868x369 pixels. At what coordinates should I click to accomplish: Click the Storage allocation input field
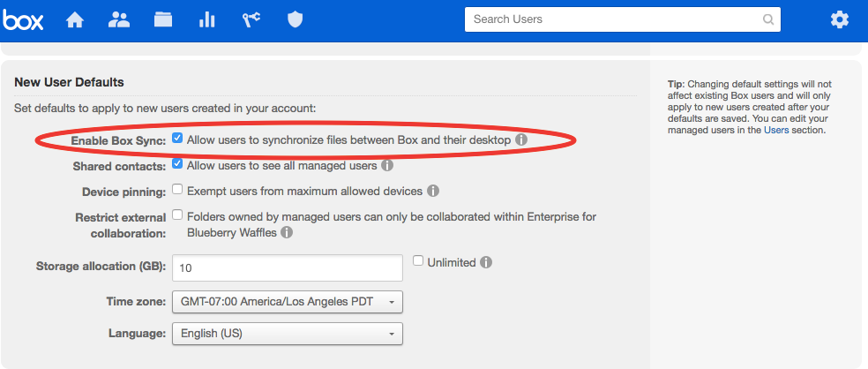(288, 267)
